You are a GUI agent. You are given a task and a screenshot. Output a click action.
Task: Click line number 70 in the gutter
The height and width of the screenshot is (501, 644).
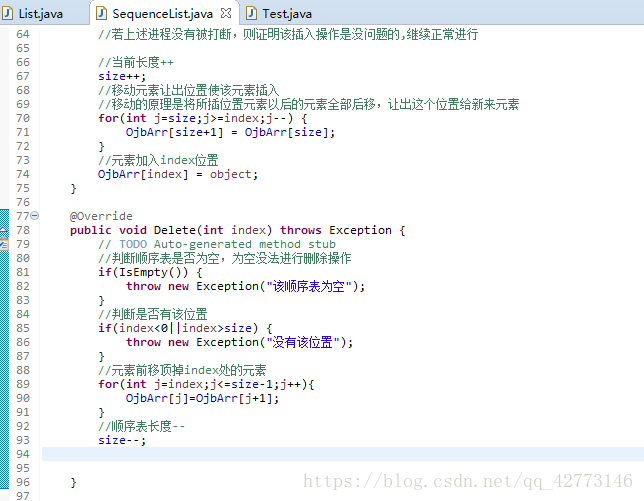(x=23, y=118)
